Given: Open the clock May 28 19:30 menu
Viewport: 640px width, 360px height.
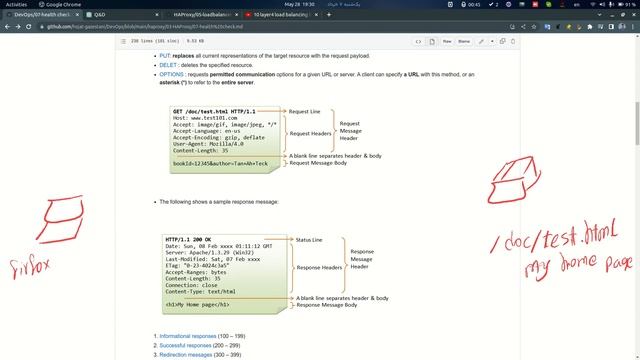Looking at the screenshot, I should 300,4.
